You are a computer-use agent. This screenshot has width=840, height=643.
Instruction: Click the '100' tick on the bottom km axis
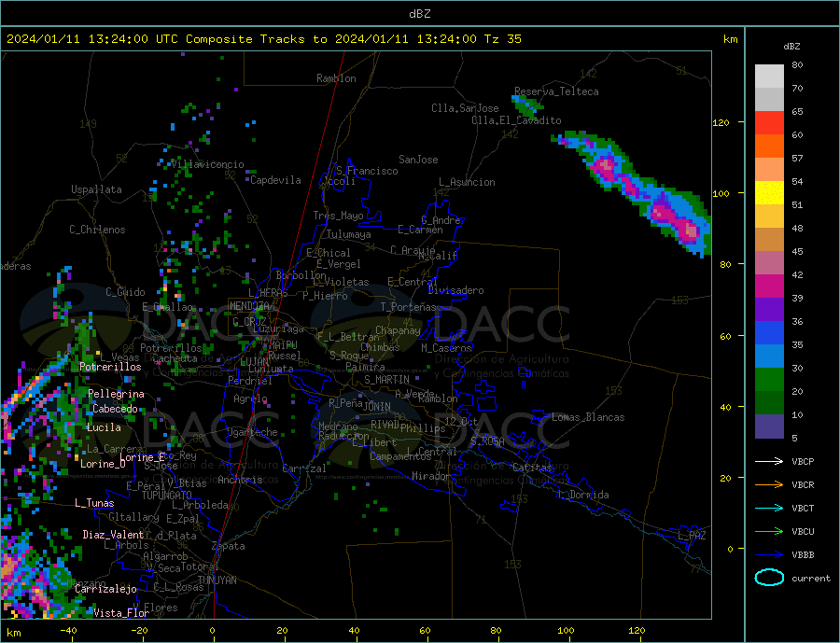(566, 631)
